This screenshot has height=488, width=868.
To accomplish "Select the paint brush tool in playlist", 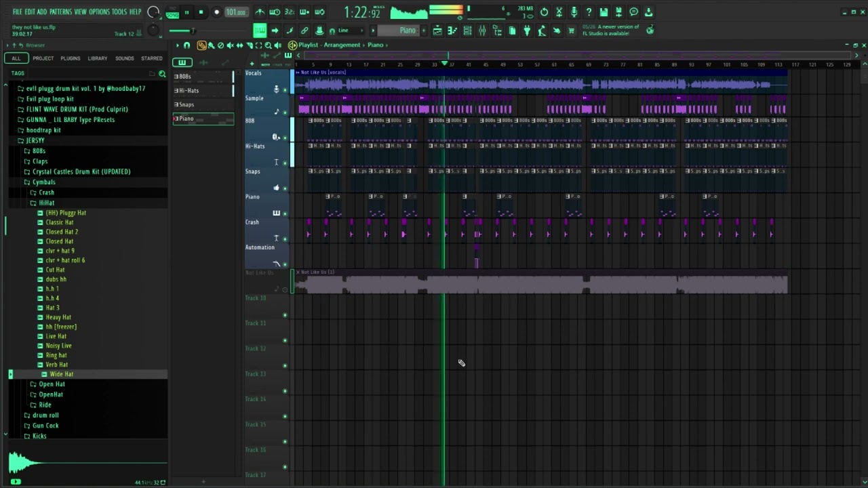I will (x=211, y=45).
